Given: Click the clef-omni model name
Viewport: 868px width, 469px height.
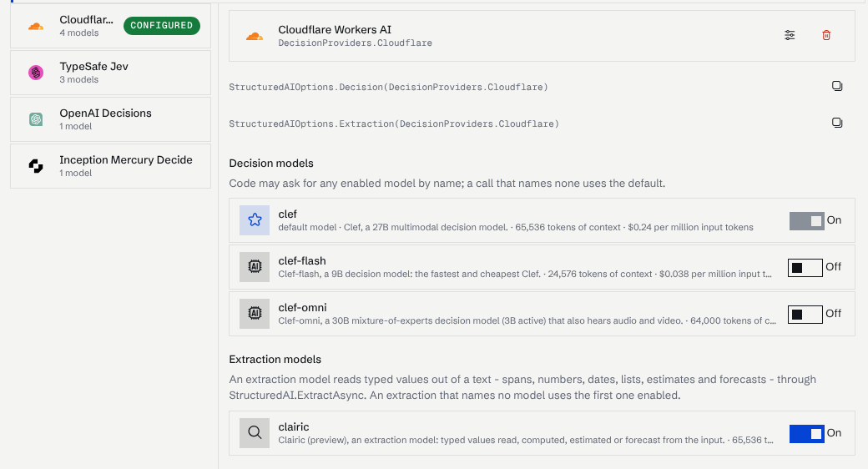Looking at the screenshot, I should (302, 307).
